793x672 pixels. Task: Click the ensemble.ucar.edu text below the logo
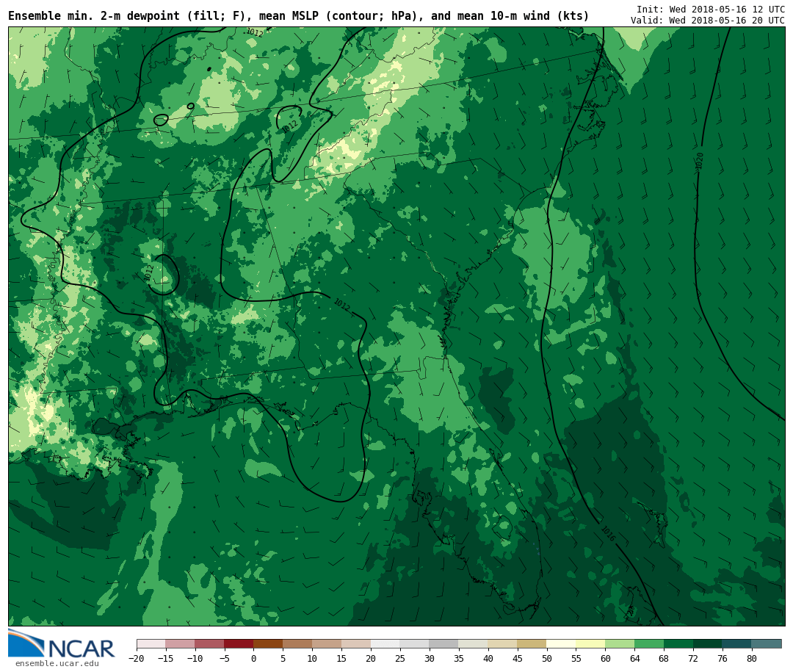57,663
